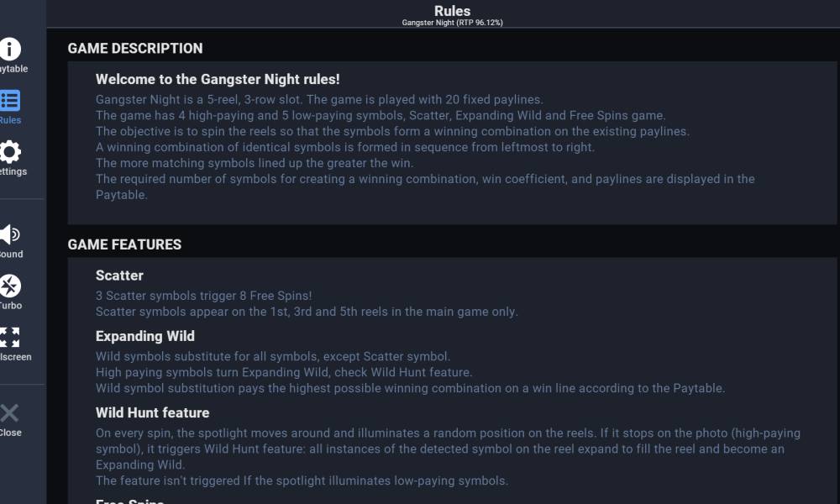This screenshot has width=840, height=504.
Task: Click the GAME FEATURES section header
Action: click(124, 244)
